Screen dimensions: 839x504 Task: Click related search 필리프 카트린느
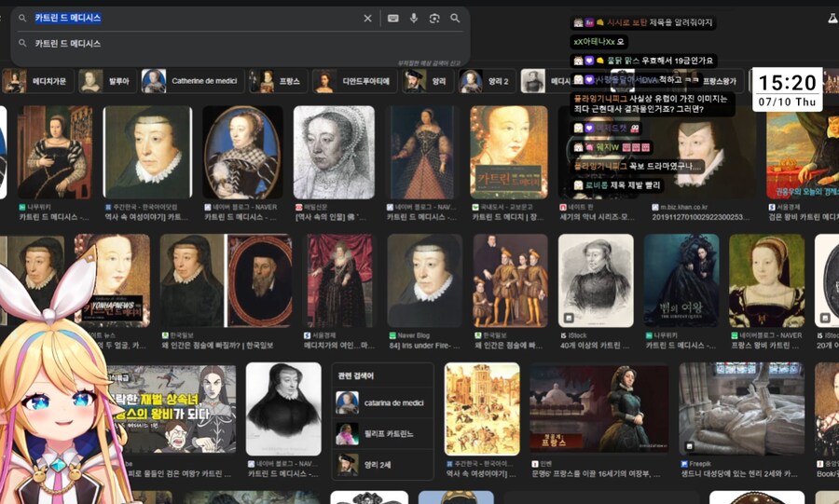(383, 434)
